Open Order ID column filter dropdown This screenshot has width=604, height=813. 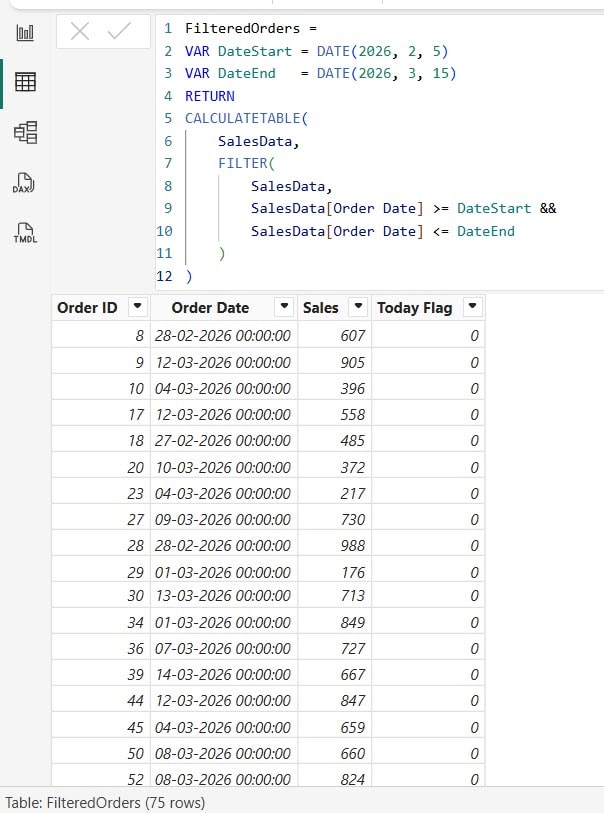(137, 306)
